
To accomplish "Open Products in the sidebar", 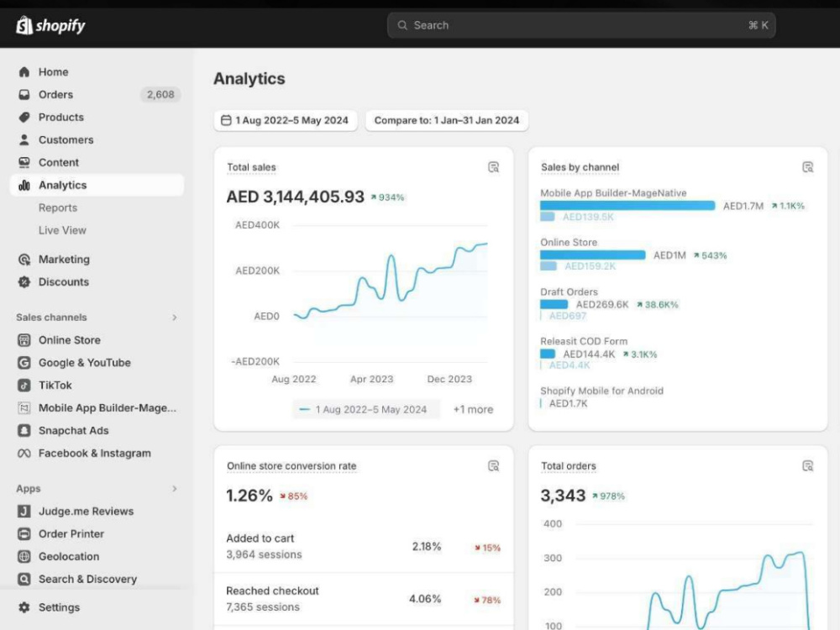I will point(97,117).
